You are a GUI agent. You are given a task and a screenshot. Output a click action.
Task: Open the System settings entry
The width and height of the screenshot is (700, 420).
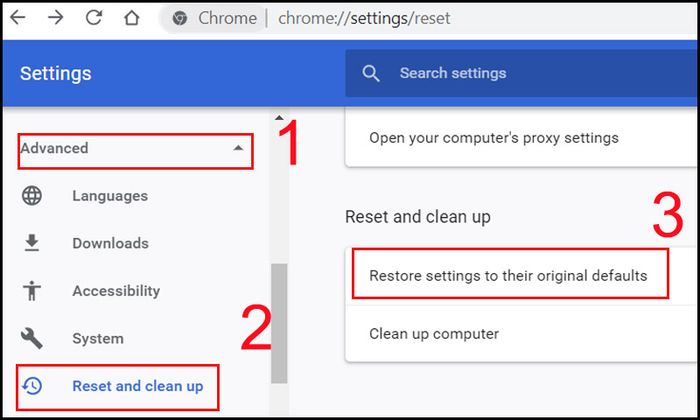tap(98, 338)
